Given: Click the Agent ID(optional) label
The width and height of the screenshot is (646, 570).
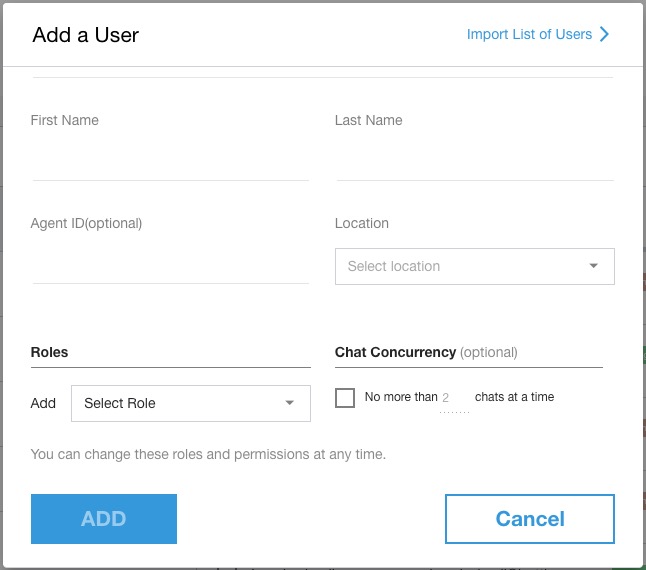Looking at the screenshot, I should pos(87,223).
